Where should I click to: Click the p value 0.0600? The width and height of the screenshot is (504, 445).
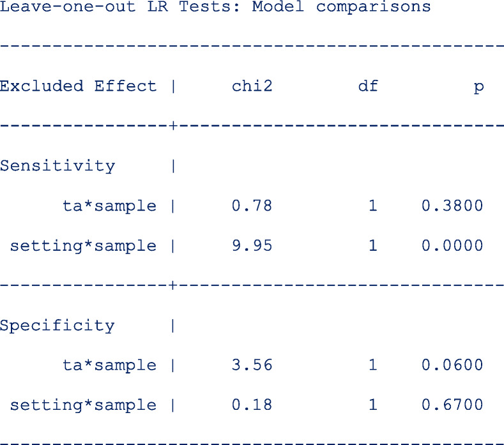point(452,365)
